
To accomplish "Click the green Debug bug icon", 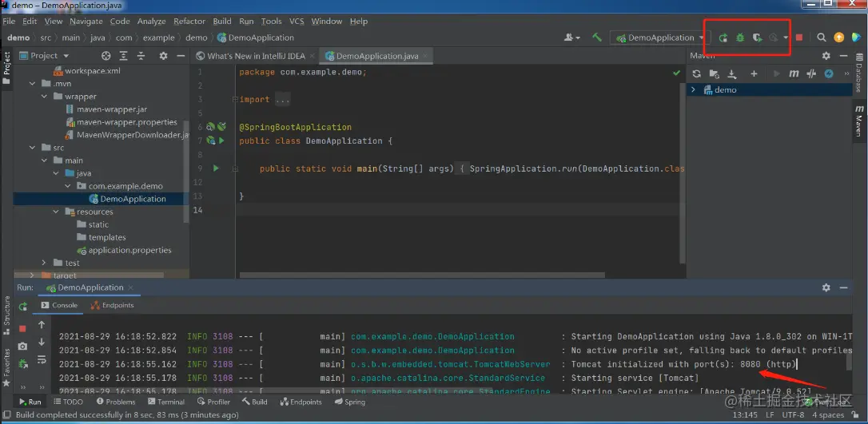I will [740, 38].
